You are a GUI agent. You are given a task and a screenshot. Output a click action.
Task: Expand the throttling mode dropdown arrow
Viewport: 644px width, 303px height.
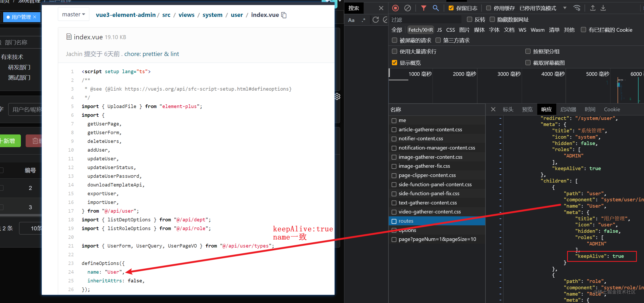click(x=565, y=8)
